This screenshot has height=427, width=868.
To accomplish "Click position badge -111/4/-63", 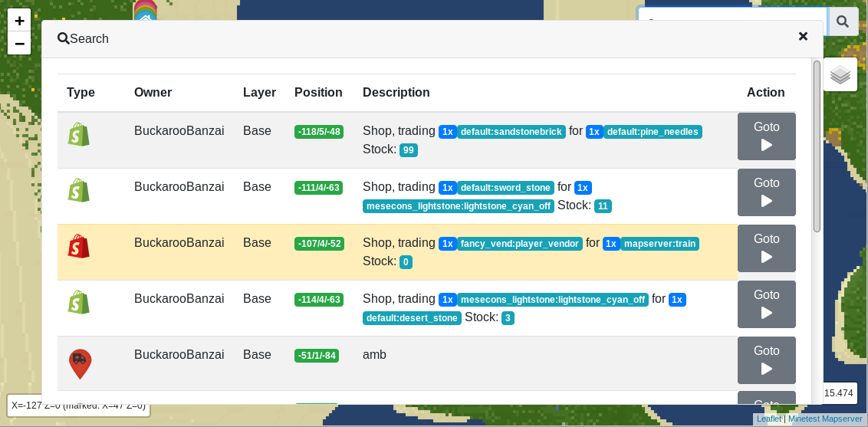I will coord(318,188).
